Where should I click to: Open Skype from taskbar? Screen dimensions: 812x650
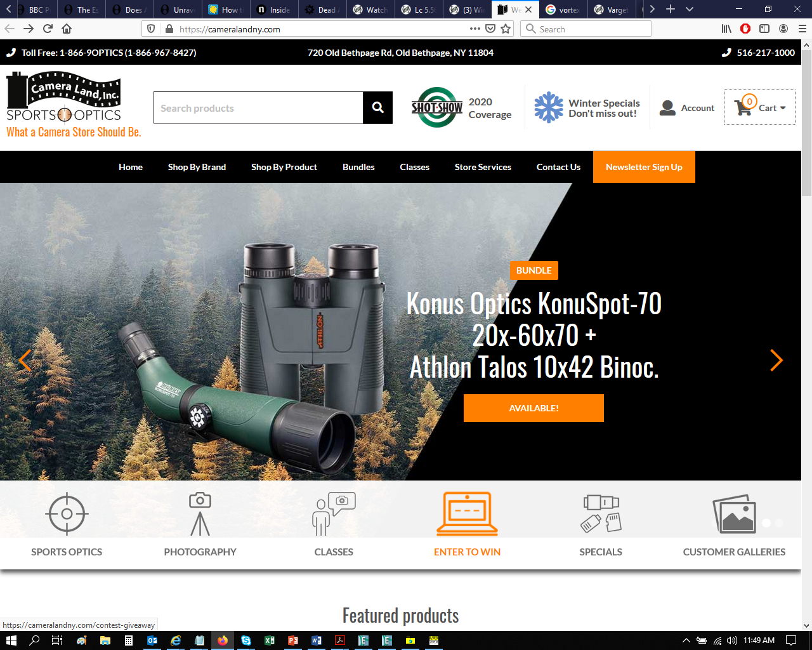246,640
